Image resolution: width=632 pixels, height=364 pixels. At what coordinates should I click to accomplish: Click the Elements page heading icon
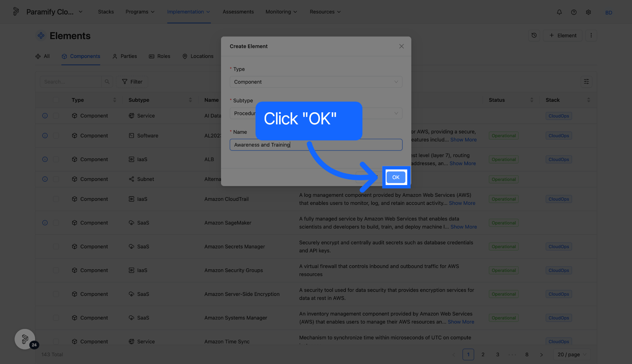tap(41, 35)
